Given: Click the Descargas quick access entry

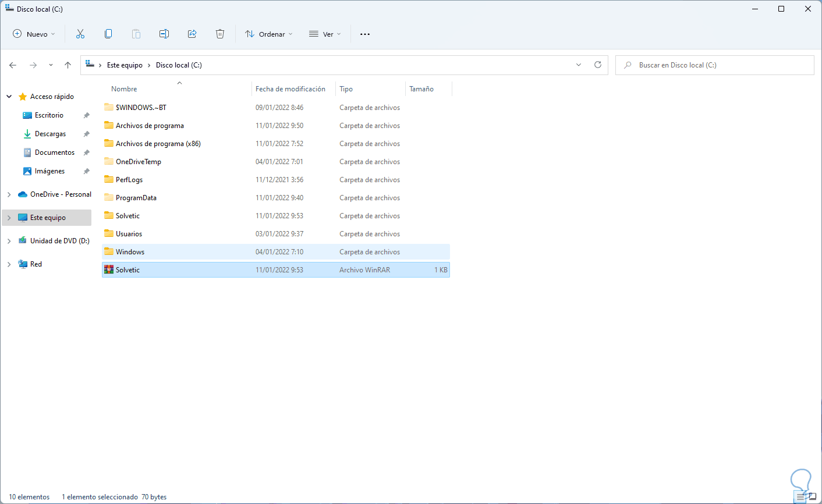Looking at the screenshot, I should click(x=51, y=134).
